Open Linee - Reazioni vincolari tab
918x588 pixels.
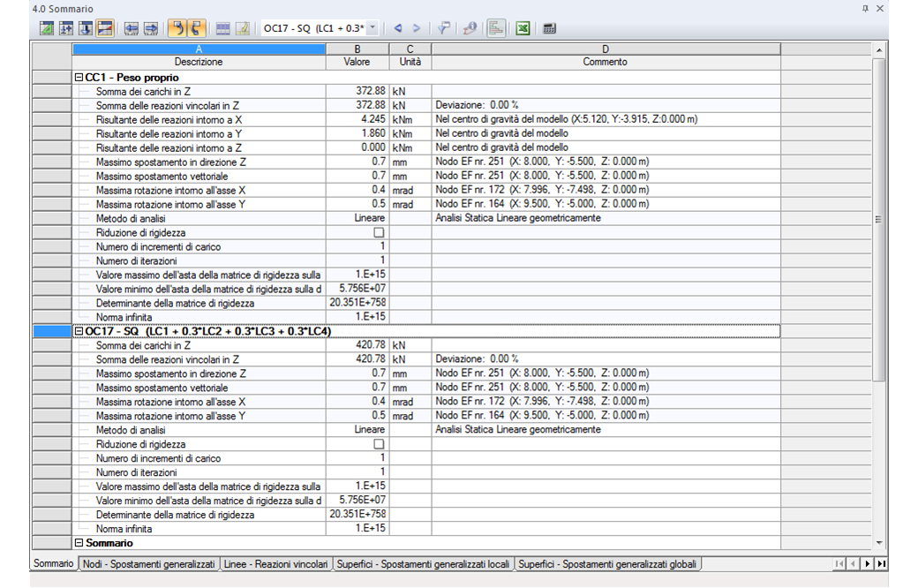(275, 564)
